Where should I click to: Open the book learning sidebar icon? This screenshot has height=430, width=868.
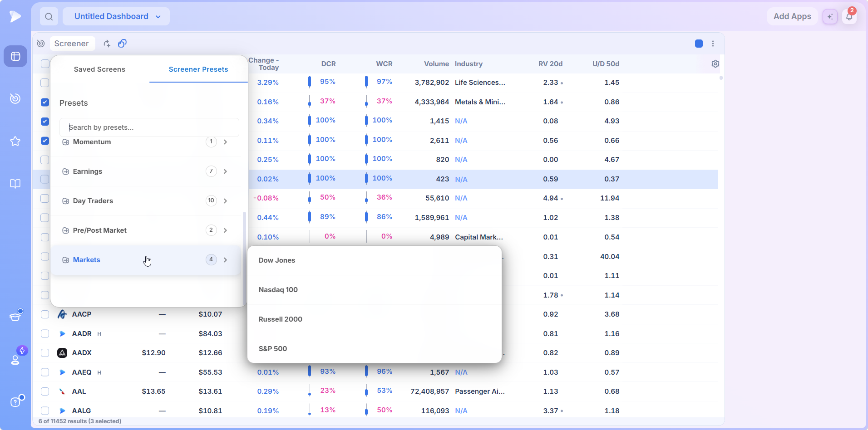point(15,184)
